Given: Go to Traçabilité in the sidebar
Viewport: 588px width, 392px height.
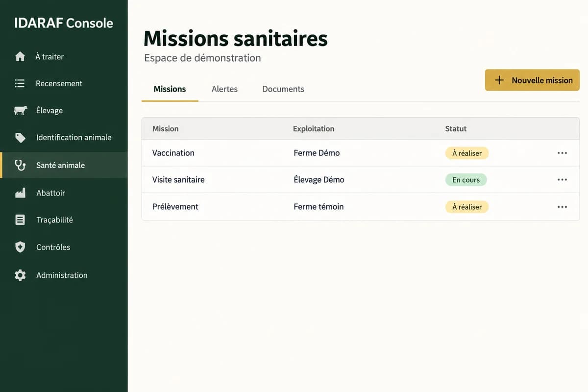Looking at the screenshot, I should 64,220.
